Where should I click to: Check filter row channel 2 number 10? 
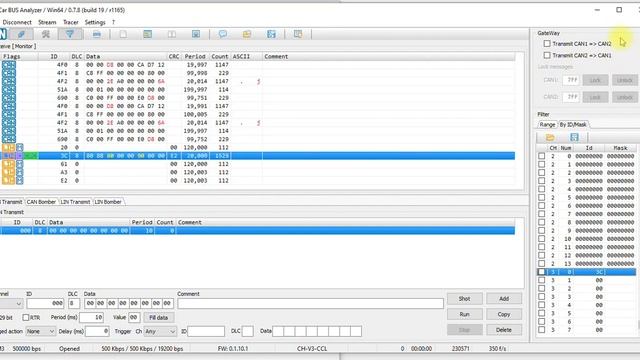point(542,239)
